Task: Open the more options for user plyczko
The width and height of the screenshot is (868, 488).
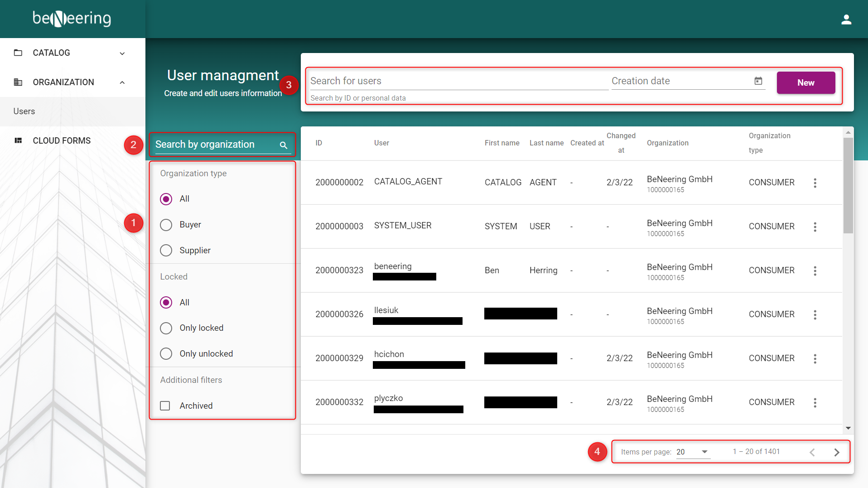Action: pos(815,402)
